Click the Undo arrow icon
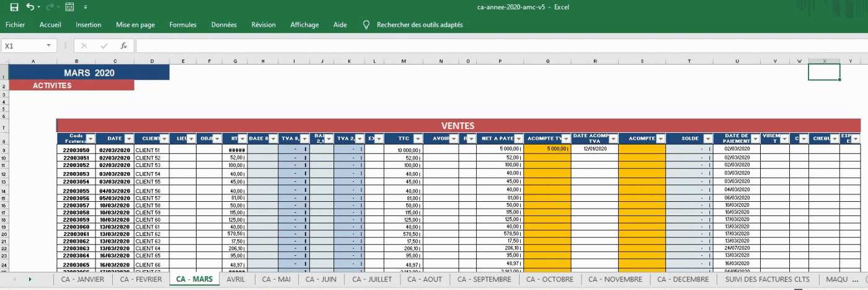868x290 pixels. point(30,7)
